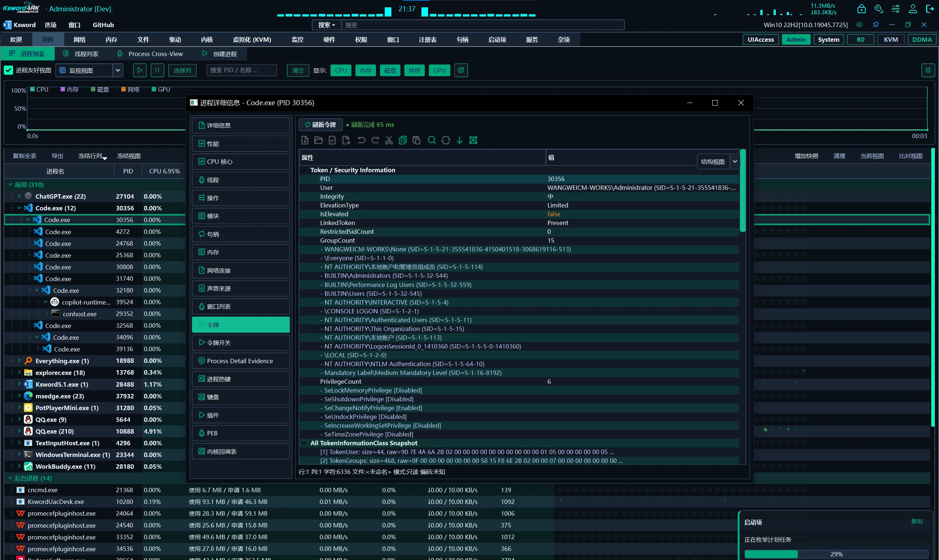
Task: Click the 搜索 PID / 名称 input field
Action: pos(241,70)
